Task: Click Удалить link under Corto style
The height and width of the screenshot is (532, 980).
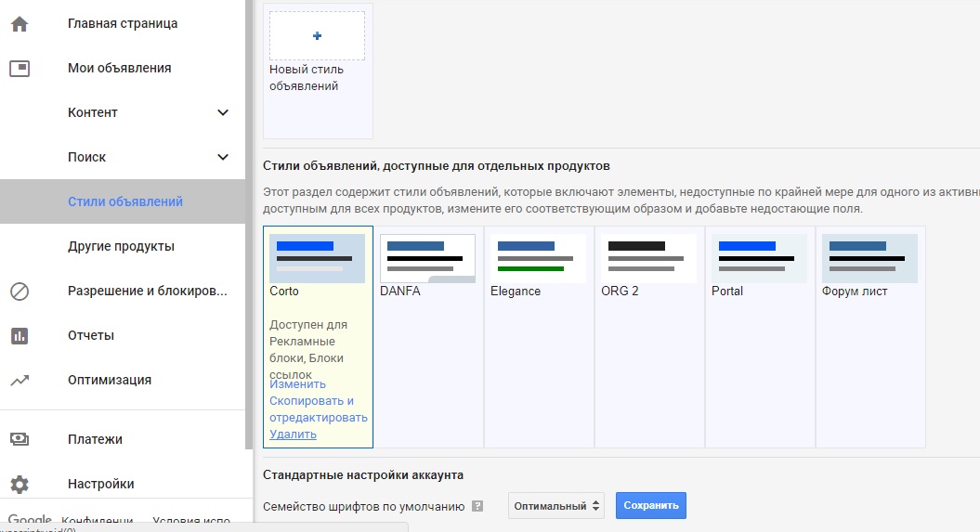Action: point(293,435)
